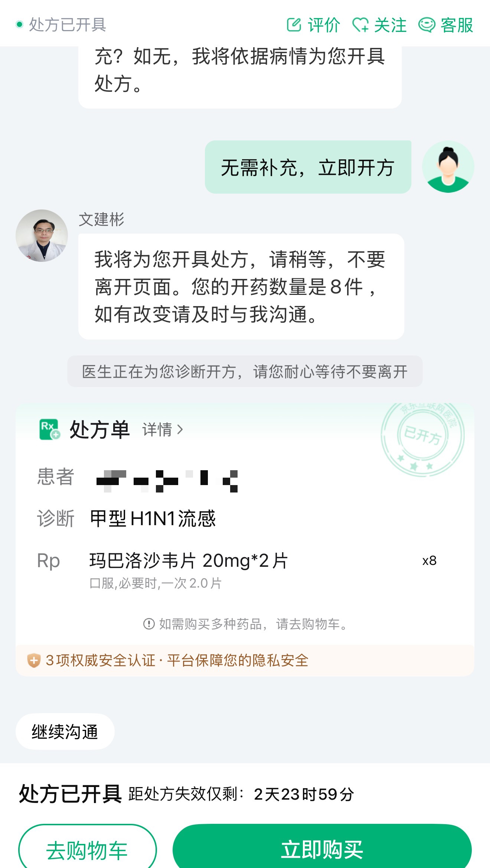
Task: Open 客服 customer service chat icon
Action: (427, 25)
